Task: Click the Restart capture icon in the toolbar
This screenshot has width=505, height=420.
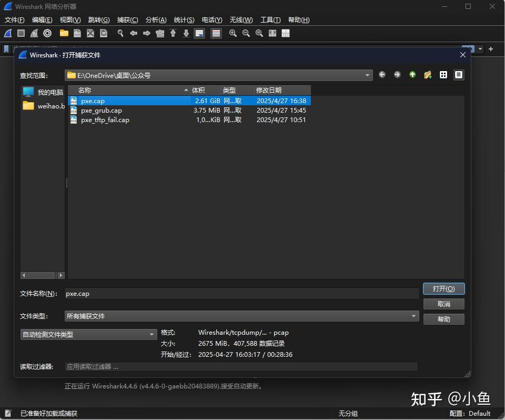Action: coord(34,33)
